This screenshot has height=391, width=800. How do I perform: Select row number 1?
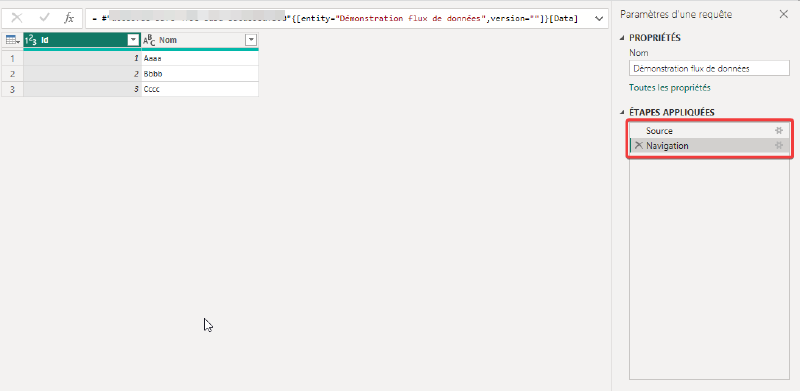coord(12,58)
